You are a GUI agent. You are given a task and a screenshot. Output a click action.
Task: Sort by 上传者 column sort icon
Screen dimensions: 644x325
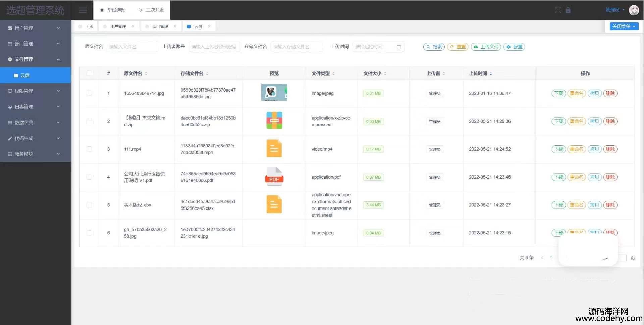(x=444, y=73)
